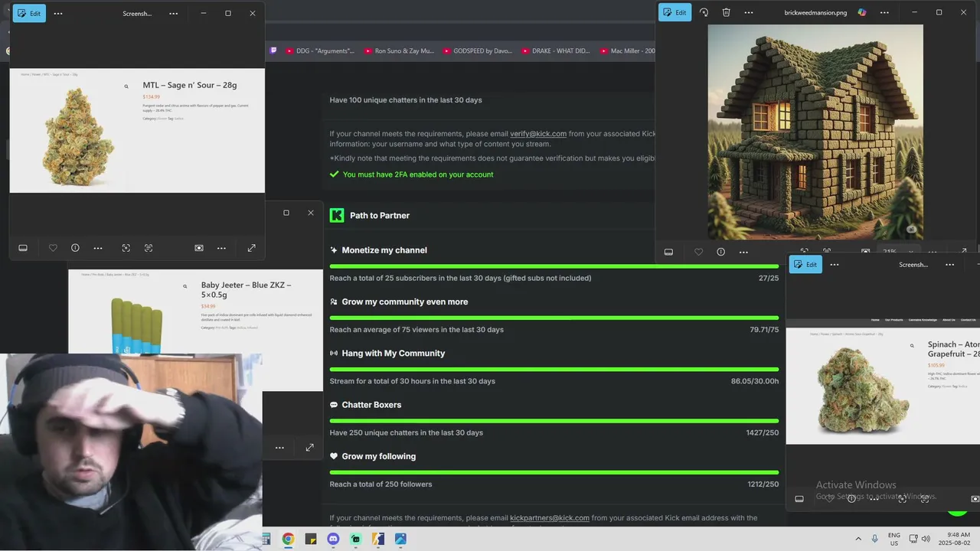Click the Grow my following heading

pyautogui.click(x=379, y=457)
